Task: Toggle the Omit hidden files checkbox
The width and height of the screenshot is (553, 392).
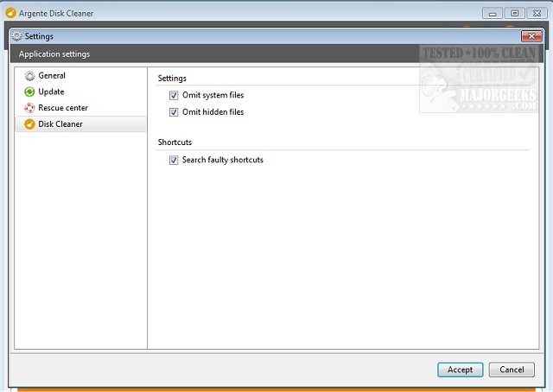Action: 174,112
